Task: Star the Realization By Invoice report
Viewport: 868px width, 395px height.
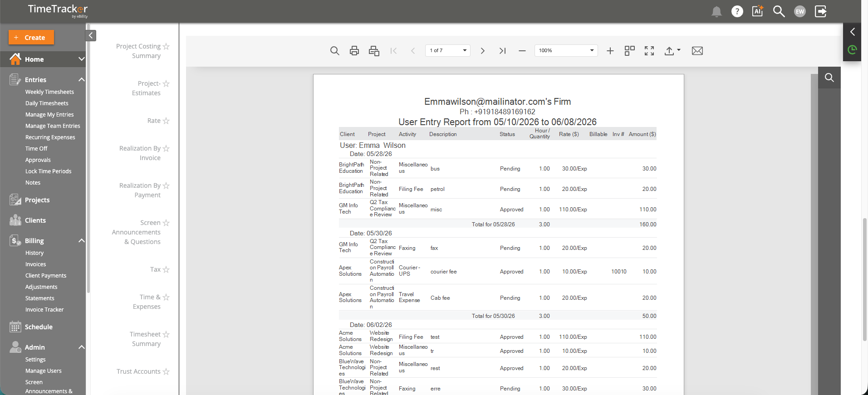Action: (x=166, y=148)
